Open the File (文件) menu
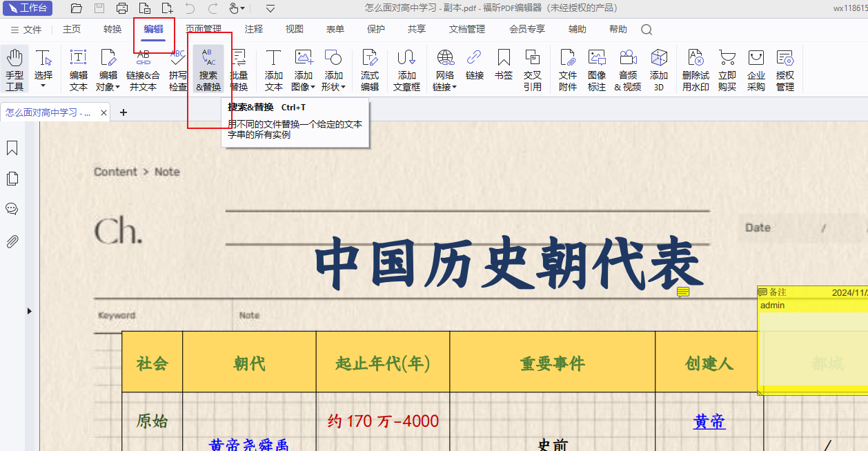Image resolution: width=868 pixels, height=451 pixels. pos(26,30)
